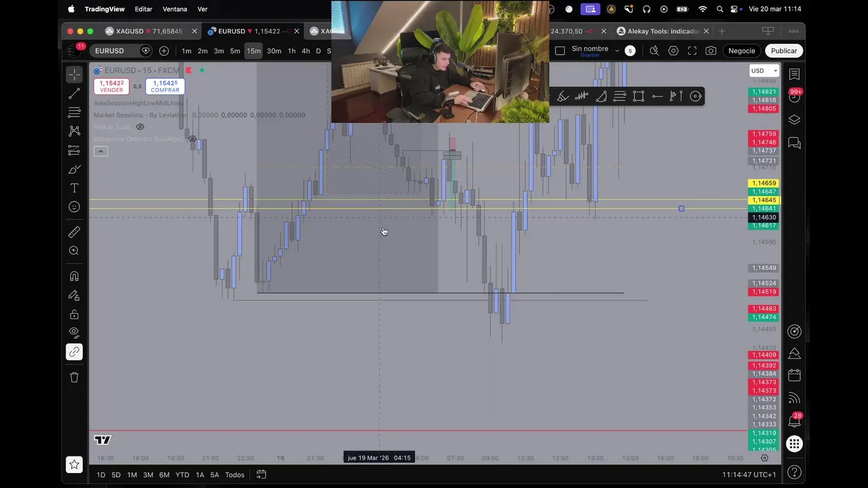The width and height of the screenshot is (868, 488).
Task: Open the object tree layers icon
Action: pos(794,120)
